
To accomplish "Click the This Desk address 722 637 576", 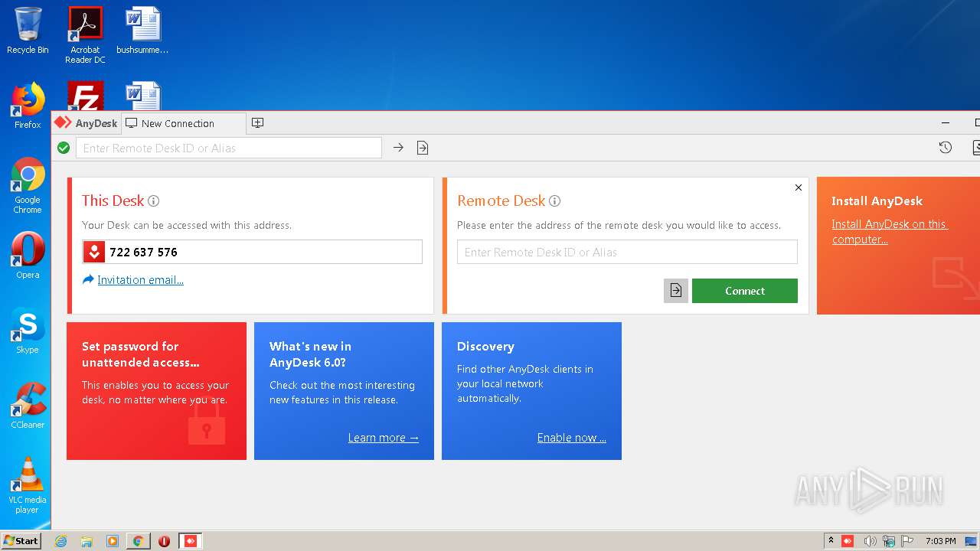I will pyautogui.click(x=143, y=252).
